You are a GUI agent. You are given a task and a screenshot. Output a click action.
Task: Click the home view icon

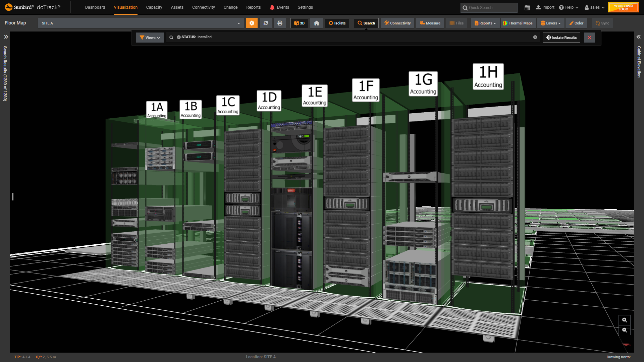(x=316, y=23)
